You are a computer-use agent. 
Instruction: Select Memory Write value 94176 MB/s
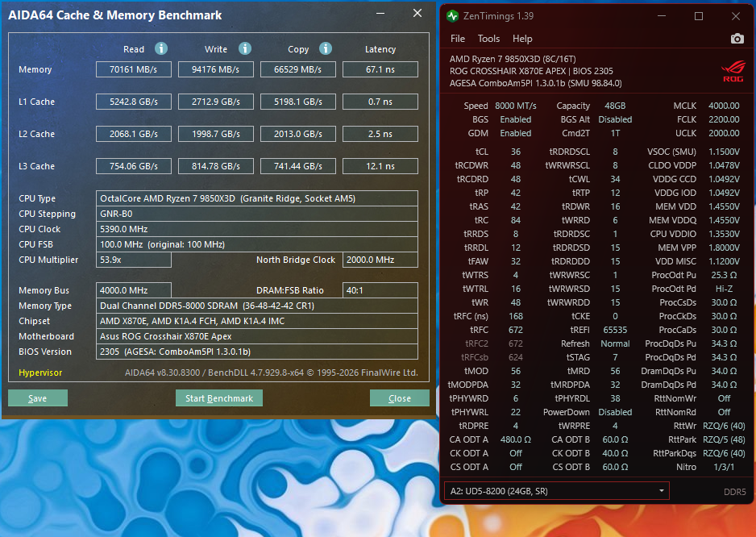click(x=215, y=69)
